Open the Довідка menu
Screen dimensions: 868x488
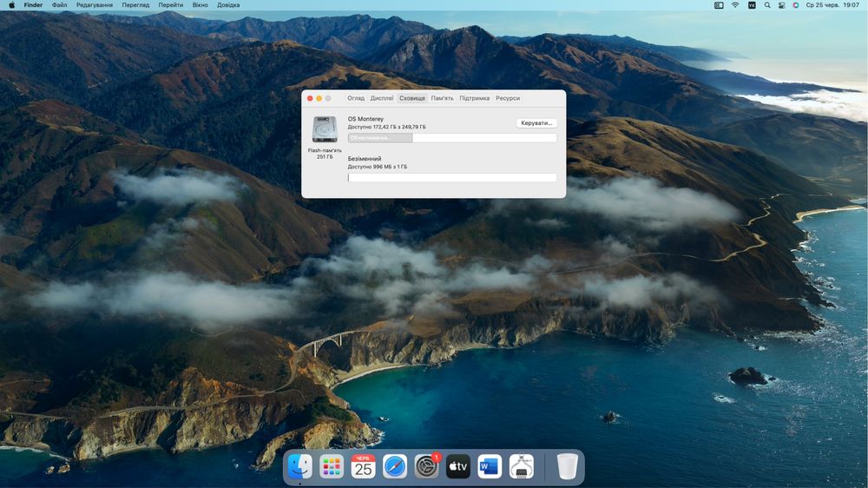(x=228, y=5)
